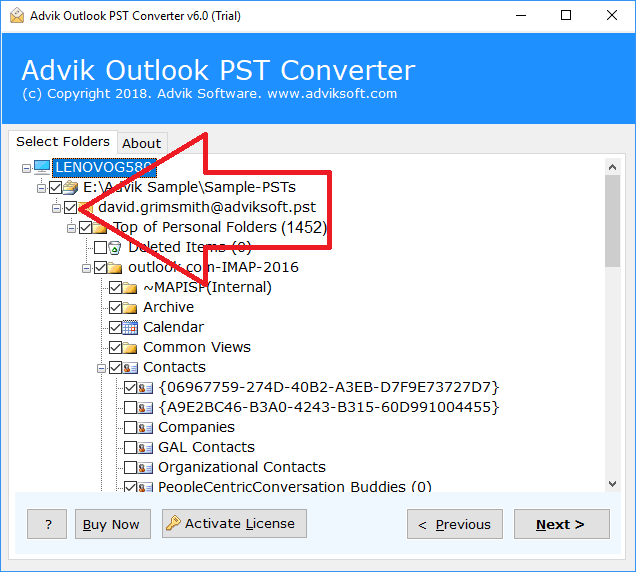Click the Companies contact card icon

pyautogui.click(x=145, y=428)
